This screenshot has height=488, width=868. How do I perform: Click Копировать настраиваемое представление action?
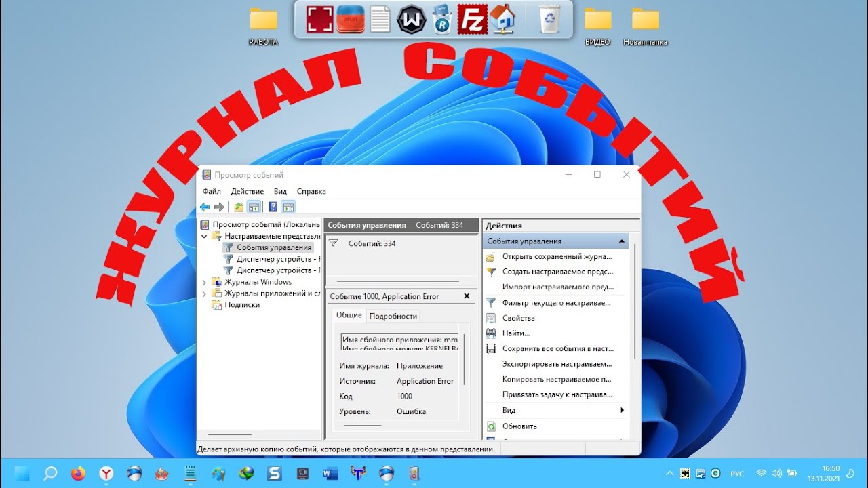[x=557, y=380]
